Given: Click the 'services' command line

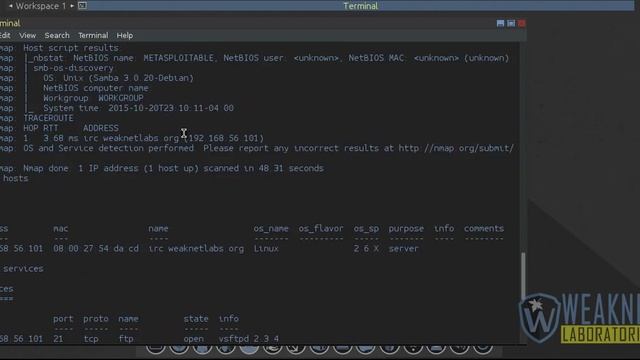Looking at the screenshot, I should (23, 269).
